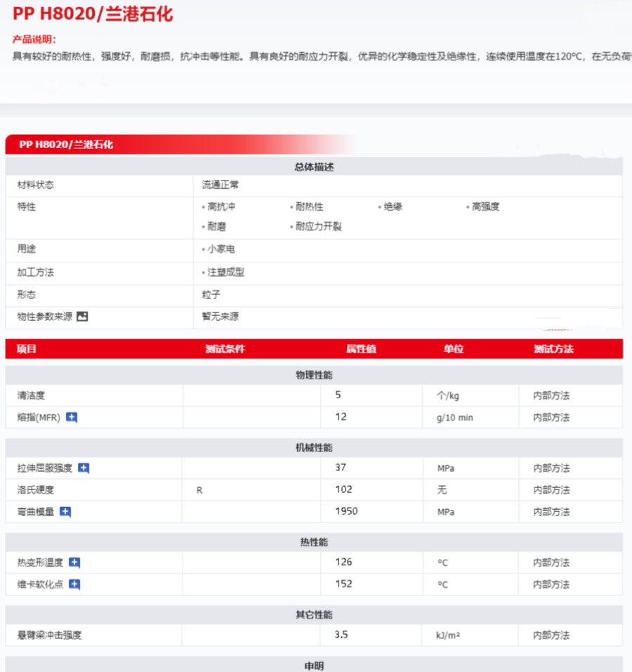The height and width of the screenshot is (672, 632).
Task: Click the 小家电 usage entry
Action: [x=220, y=249]
